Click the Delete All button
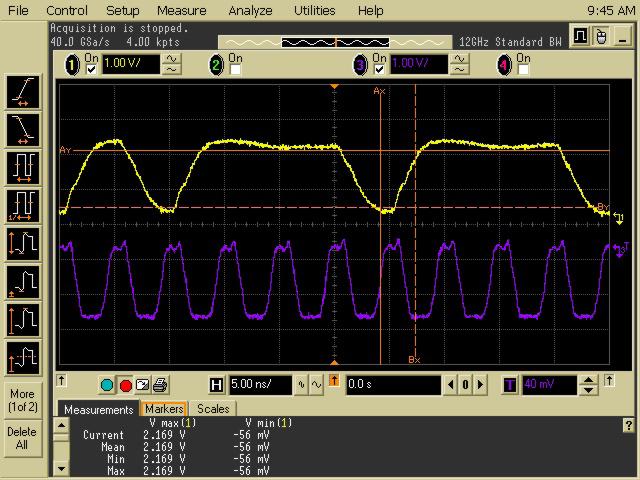Screen dimensions: 640x480 23,438
